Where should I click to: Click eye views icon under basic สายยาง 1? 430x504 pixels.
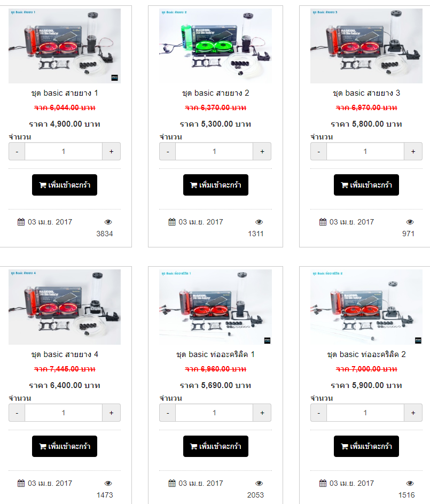coord(108,222)
